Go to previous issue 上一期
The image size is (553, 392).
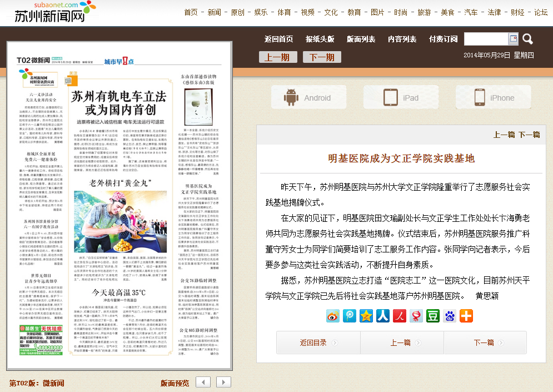(277, 57)
